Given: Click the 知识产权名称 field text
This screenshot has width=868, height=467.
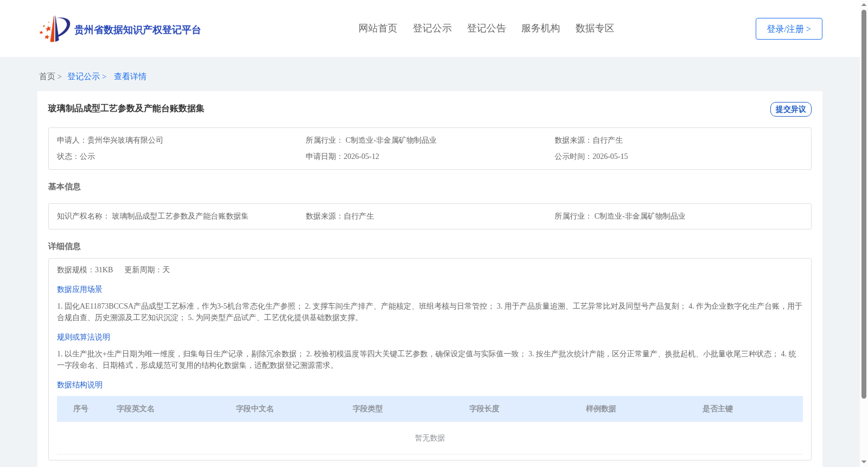Looking at the screenshot, I should [x=152, y=216].
